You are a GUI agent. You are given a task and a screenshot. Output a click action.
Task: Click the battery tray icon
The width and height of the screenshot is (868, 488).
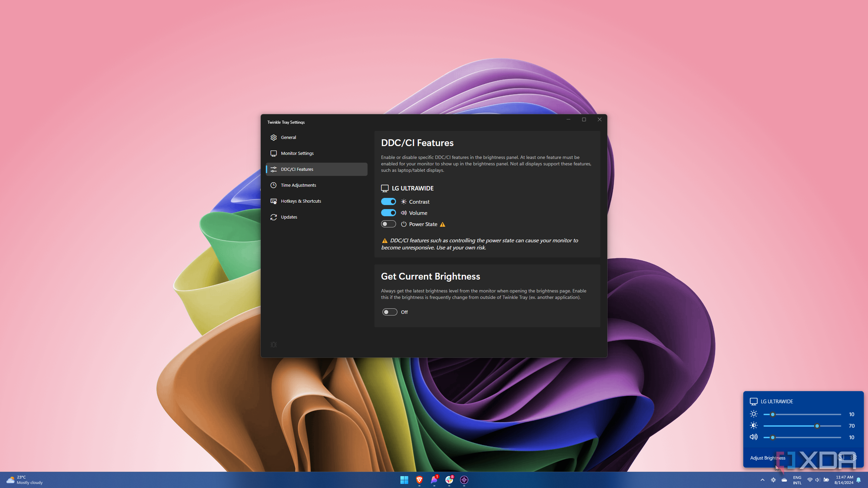[826, 480]
